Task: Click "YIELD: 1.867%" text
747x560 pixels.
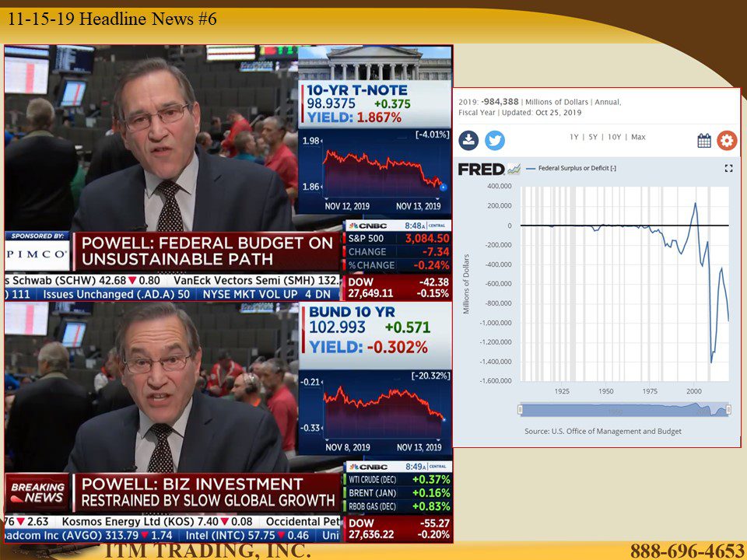Action: point(354,117)
